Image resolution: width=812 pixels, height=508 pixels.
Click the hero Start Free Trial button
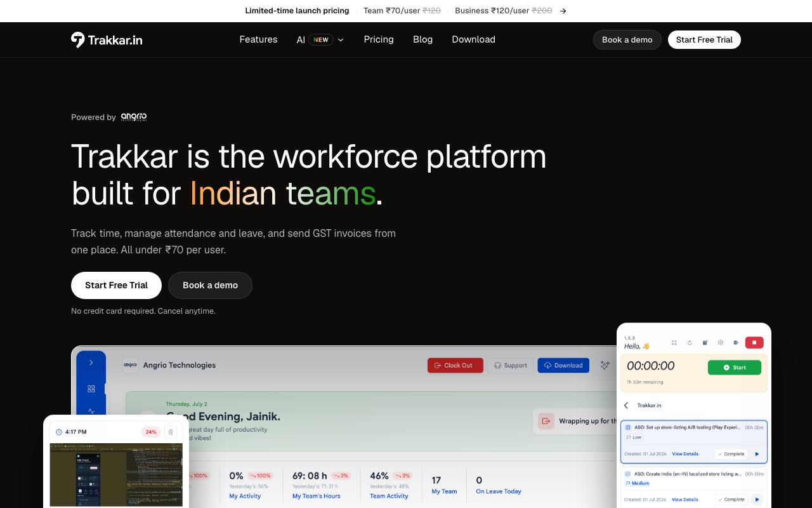click(x=116, y=285)
